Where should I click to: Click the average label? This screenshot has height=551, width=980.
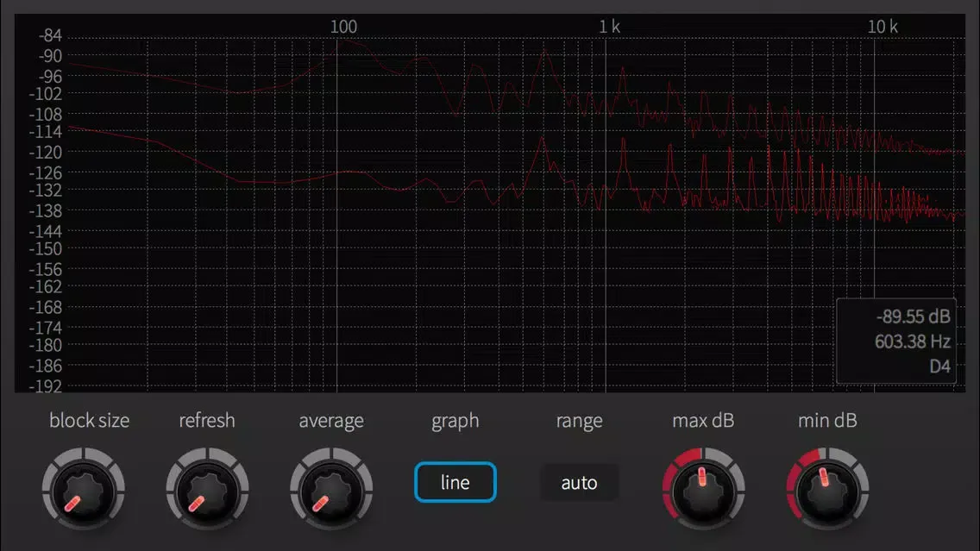pyautogui.click(x=331, y=421)
